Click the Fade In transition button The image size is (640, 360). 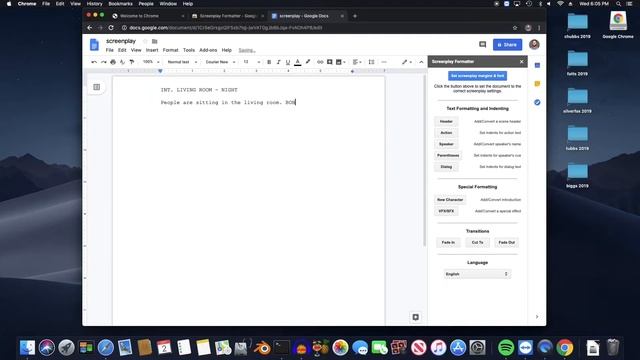[x=448, y=242]
